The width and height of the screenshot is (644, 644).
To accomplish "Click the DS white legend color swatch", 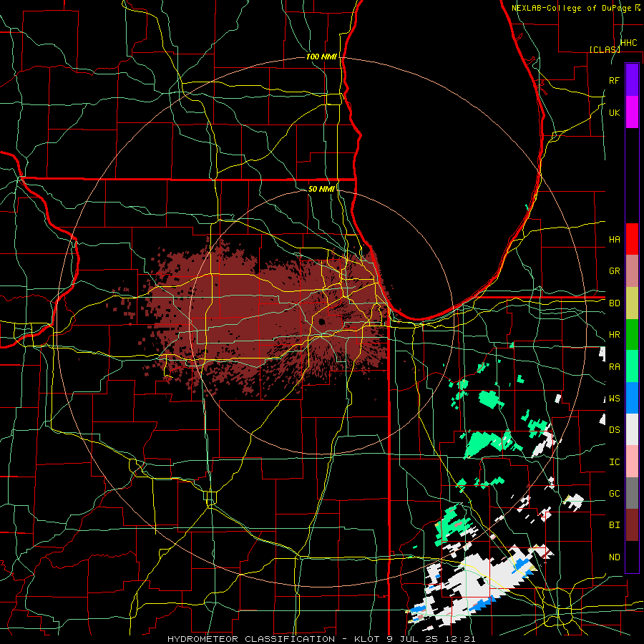I will coord(632,429).
